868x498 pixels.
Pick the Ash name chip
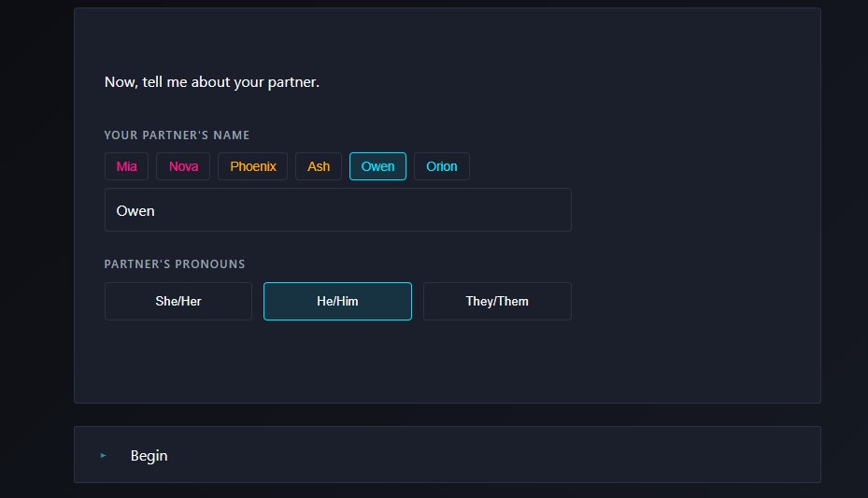[x=319, y=166]
